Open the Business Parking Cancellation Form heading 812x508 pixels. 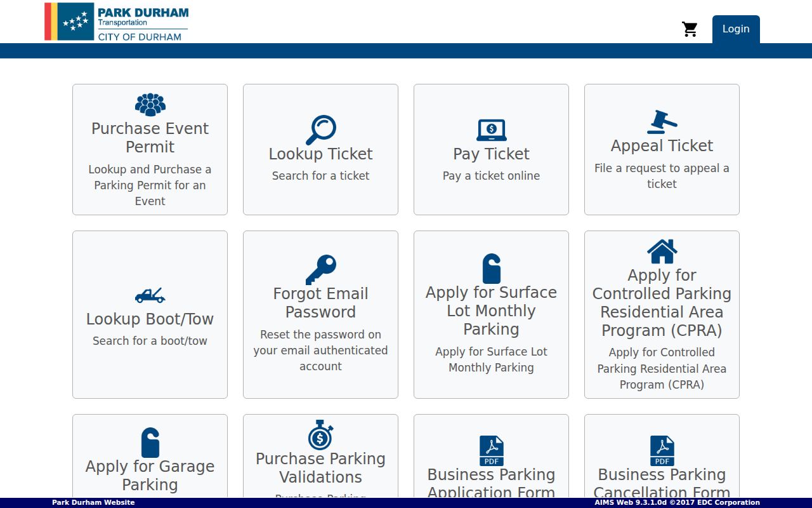point(662,483)
